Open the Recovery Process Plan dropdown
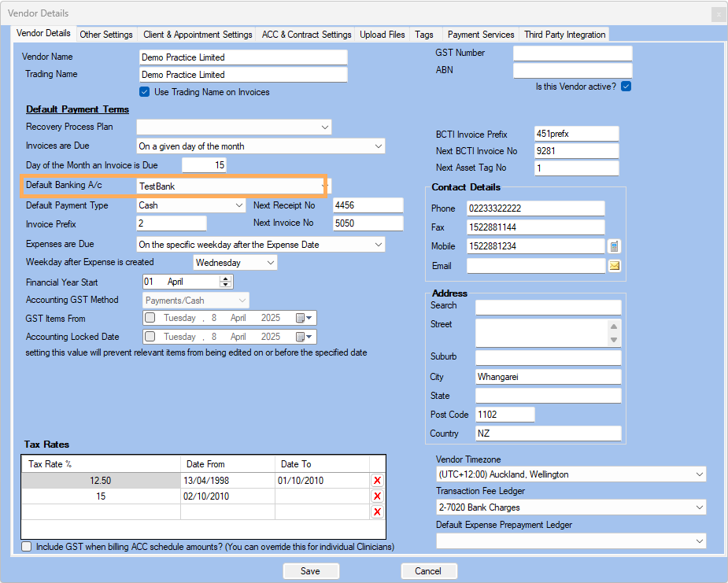 325,127
